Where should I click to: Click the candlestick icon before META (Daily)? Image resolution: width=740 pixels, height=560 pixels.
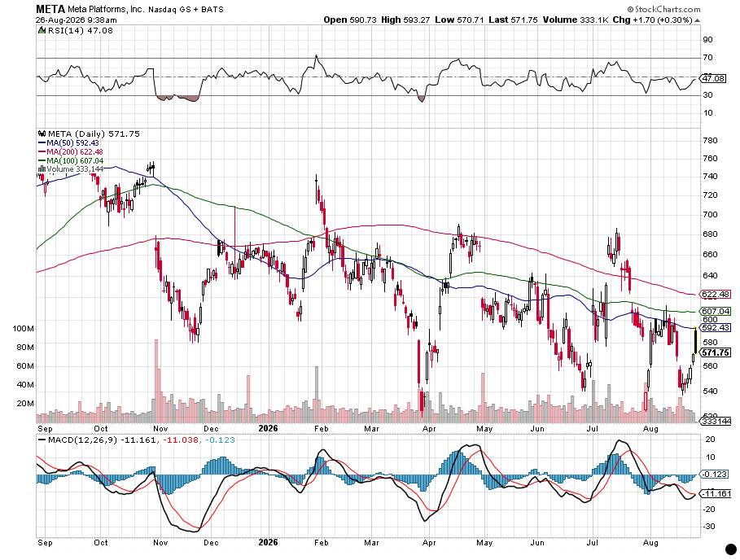[x=42, y=134]
